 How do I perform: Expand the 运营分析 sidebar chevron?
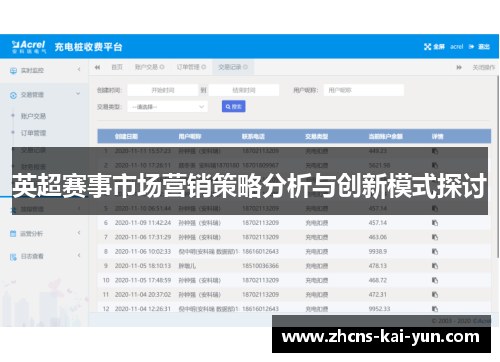pos(79,233)
